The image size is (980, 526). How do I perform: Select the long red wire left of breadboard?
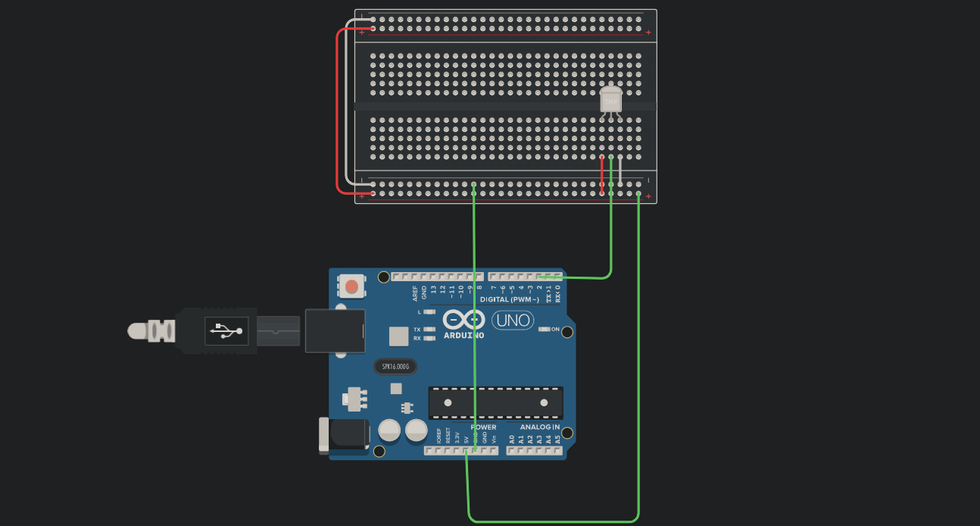click(338, 114)
